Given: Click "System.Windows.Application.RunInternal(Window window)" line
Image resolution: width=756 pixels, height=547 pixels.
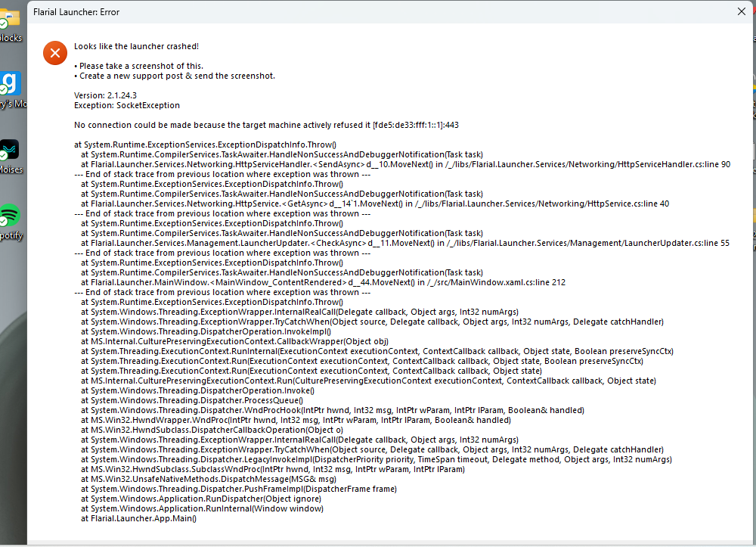Looking at the screenshot, I should (202, 509).
